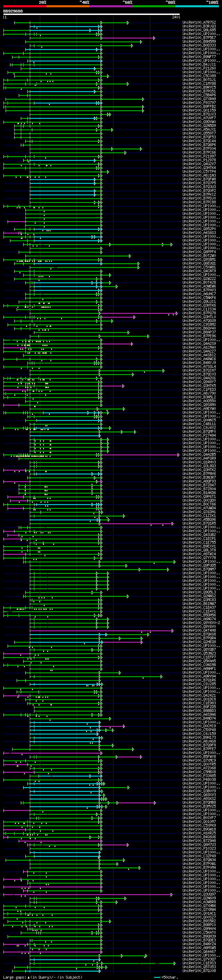Screen dimensions: 222x980
Task: Select the UniRef100_Q3UQ97 label
Action: point(199,894)
